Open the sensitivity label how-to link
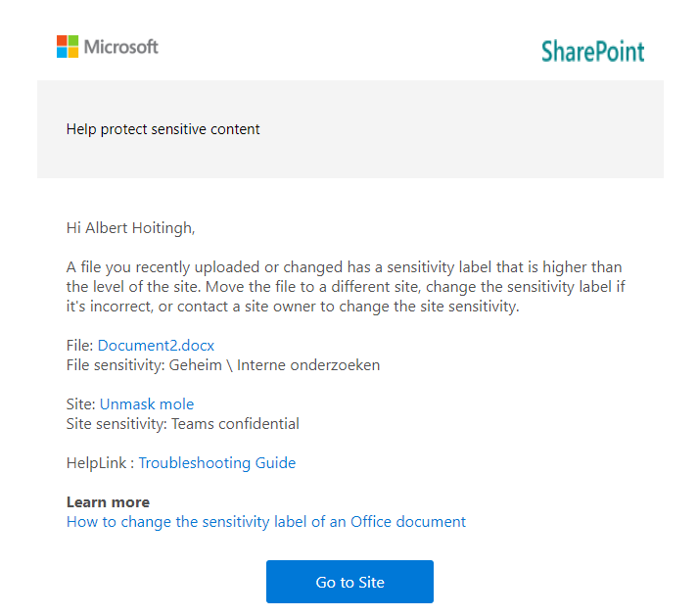The height and width of the screenshot is (616, 698). pos(266,521)
